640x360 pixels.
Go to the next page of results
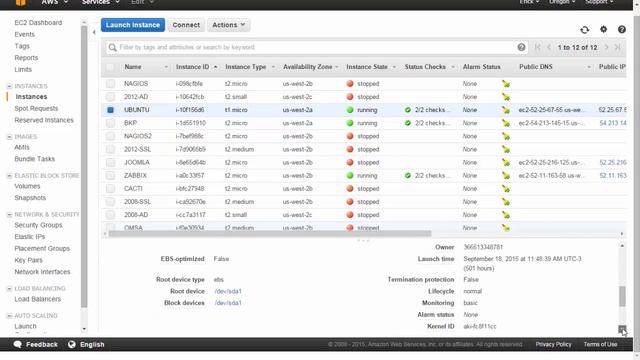click(607, 47)
